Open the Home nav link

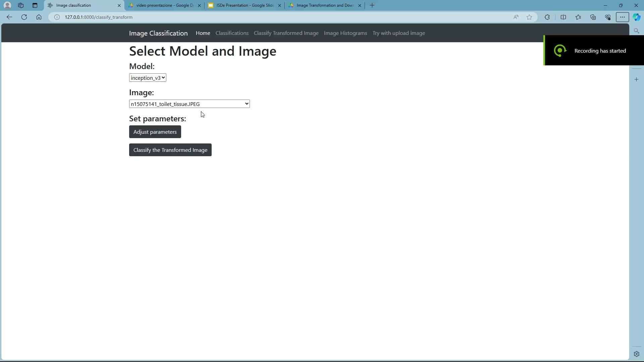click(203, 33)
